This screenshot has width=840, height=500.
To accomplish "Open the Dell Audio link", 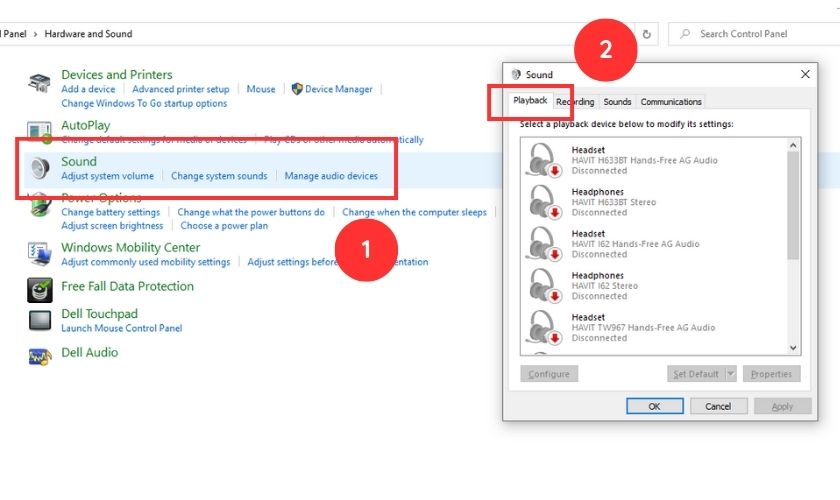I will click(89, 352).
